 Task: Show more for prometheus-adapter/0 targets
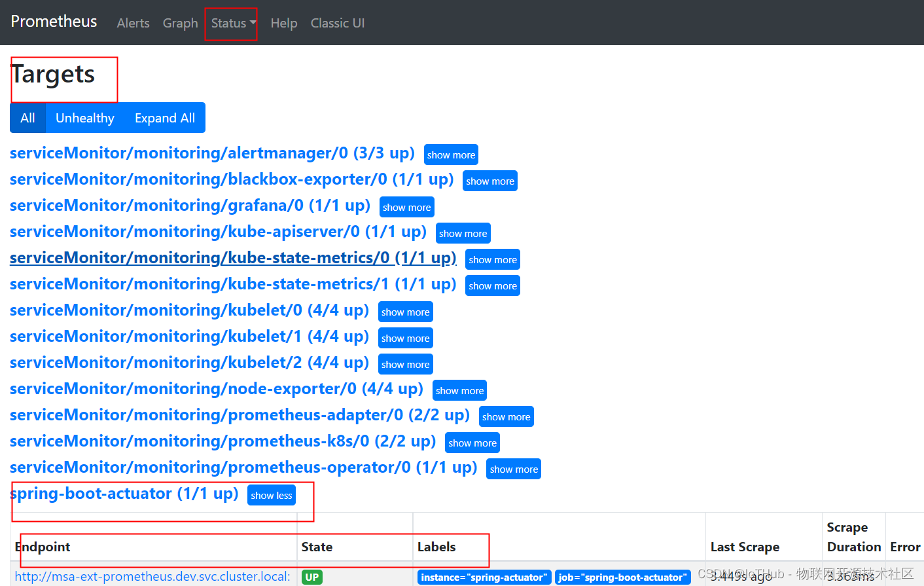point(506,416)
